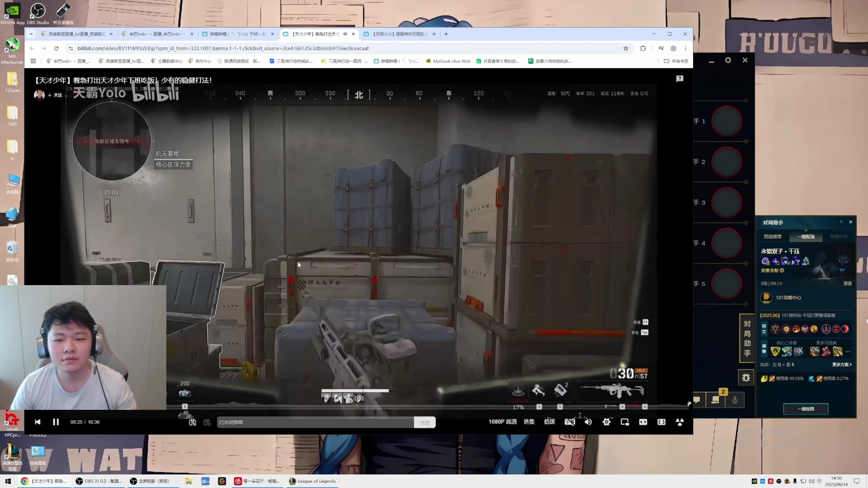Click the more items ellipsis in 装备 row

(848, 351)
